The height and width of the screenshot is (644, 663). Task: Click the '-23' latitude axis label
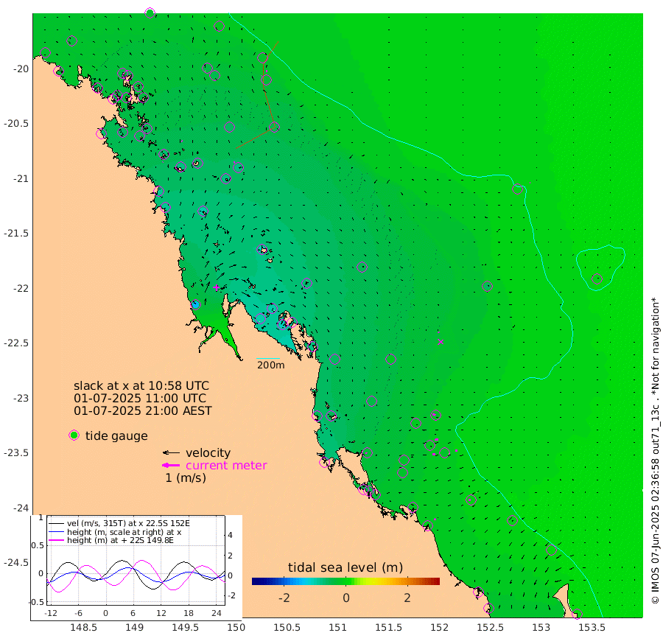coord(21,398)
